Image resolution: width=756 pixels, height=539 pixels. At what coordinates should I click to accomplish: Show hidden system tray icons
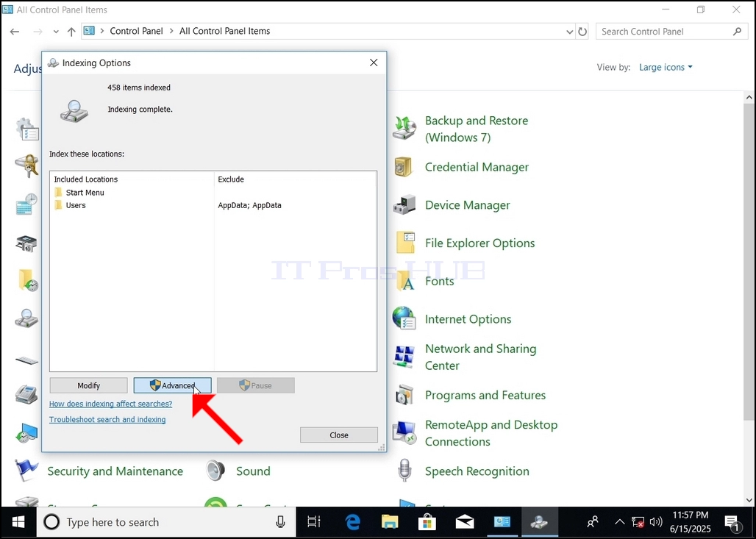620,521
